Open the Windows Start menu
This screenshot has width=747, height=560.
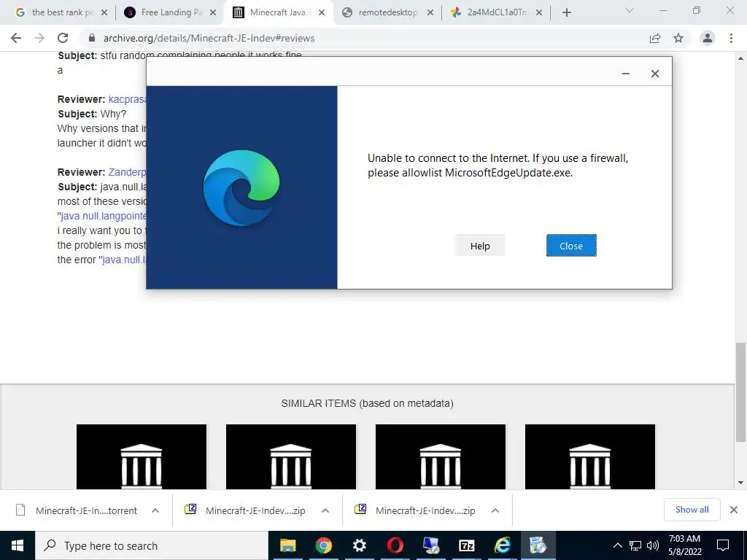(x=18, y=545)
